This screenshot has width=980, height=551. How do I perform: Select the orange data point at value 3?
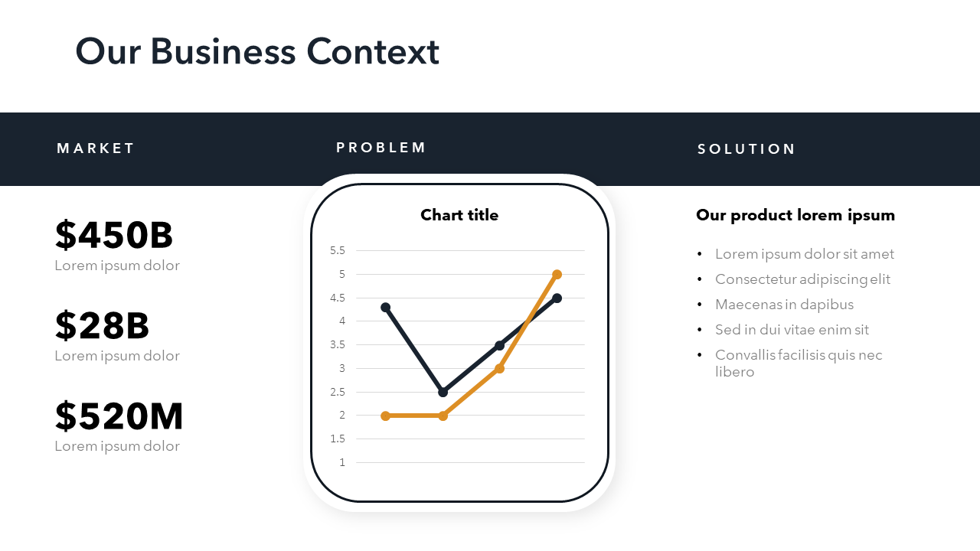499,368
